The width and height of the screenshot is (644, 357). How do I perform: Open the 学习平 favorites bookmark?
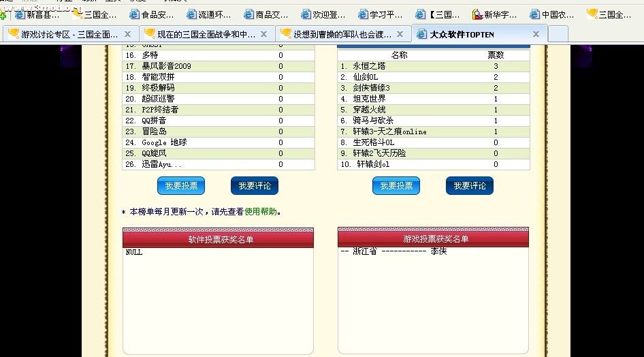pos(380,14)
